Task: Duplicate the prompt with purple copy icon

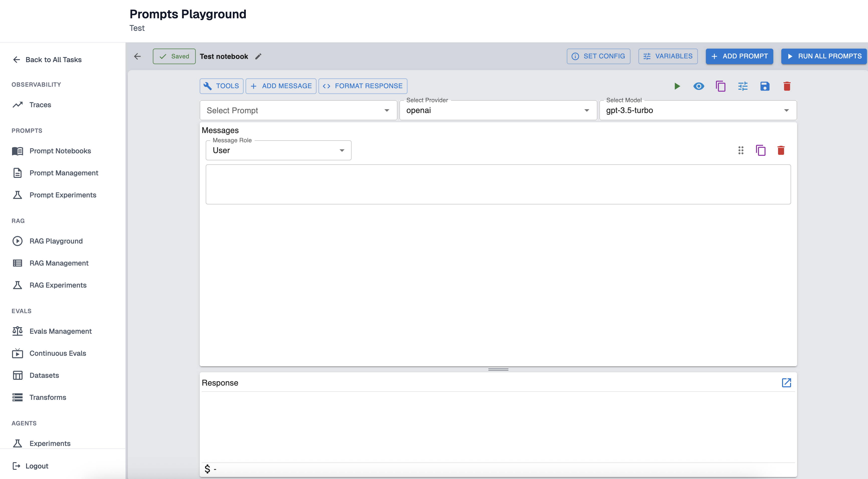Action: tap(720, 86)
